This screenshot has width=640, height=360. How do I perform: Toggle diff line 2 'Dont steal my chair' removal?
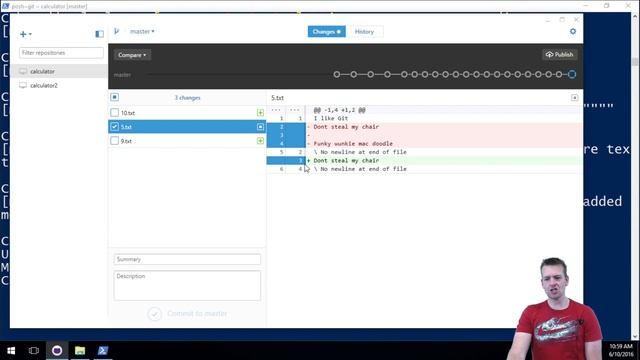coord(286,127)
